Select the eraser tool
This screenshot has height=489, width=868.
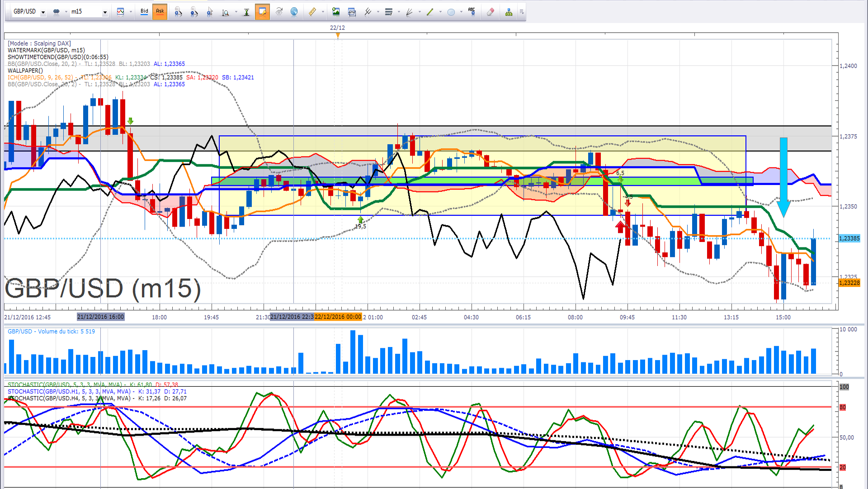[x=491, y=12]
